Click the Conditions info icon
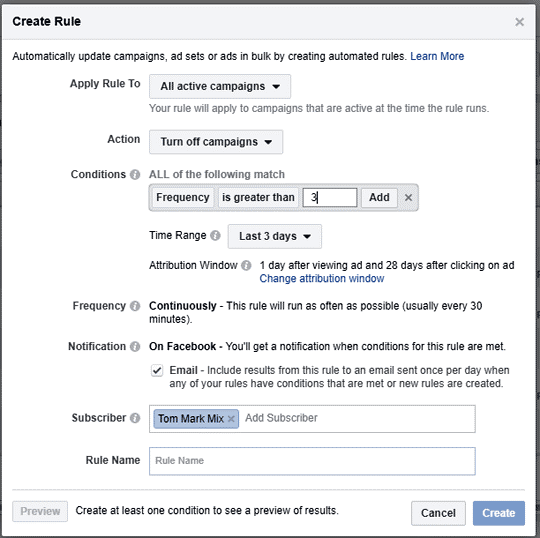540x538 pixels. click(x=135, y=175)
